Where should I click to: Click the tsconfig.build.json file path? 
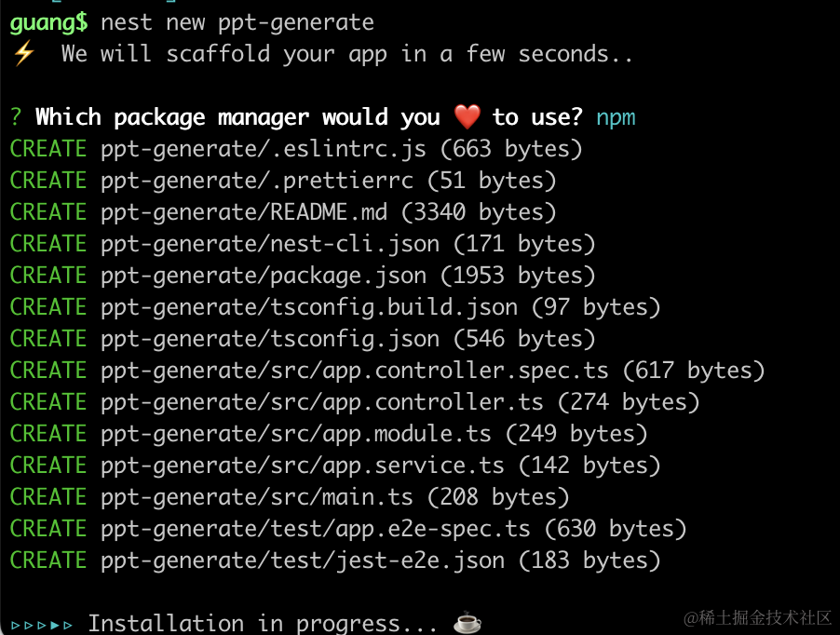point(309,307)
